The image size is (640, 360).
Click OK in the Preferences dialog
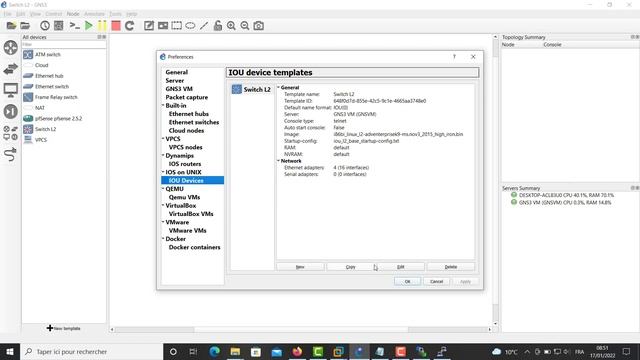pos(407,282)
